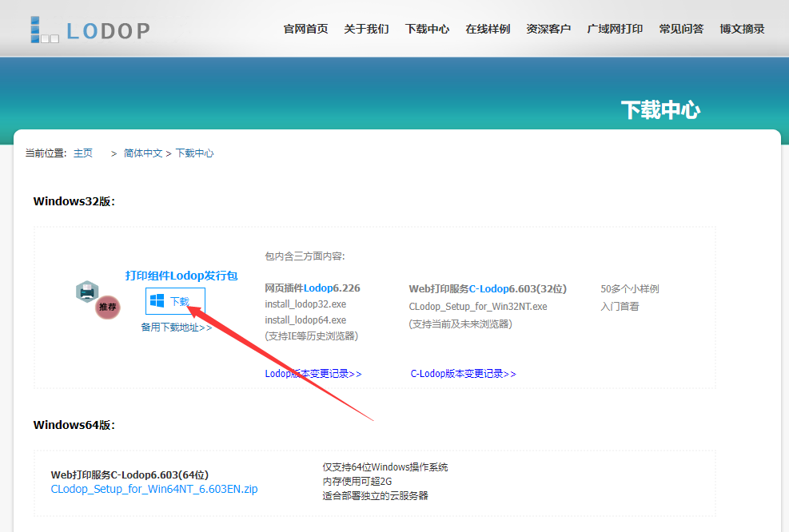Image resolution: width=789 pixels, height=532 pixels.
Task: Click the Web打印服务C-Lodop6.603(64位) heading
Action: tap(130, 474)
